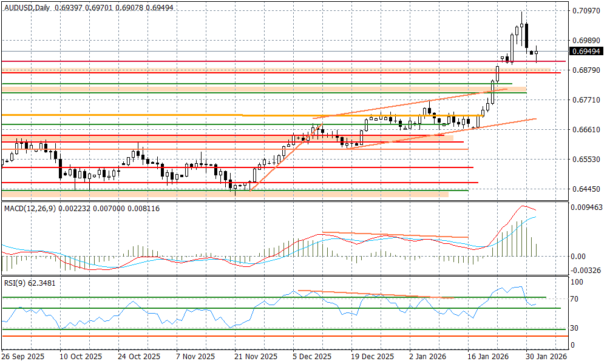The image size is (607, 364).
Task: Click the orange divergence trendline in the MACD panel
Action: click(395, 235)
